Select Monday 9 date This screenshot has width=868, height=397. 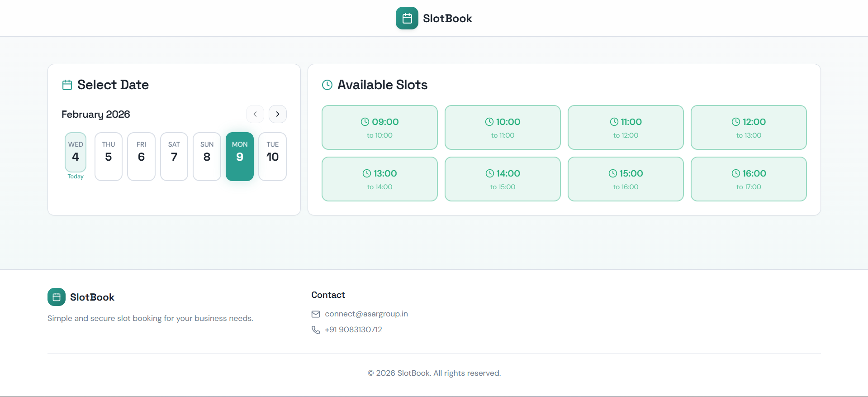coord(240,157)
